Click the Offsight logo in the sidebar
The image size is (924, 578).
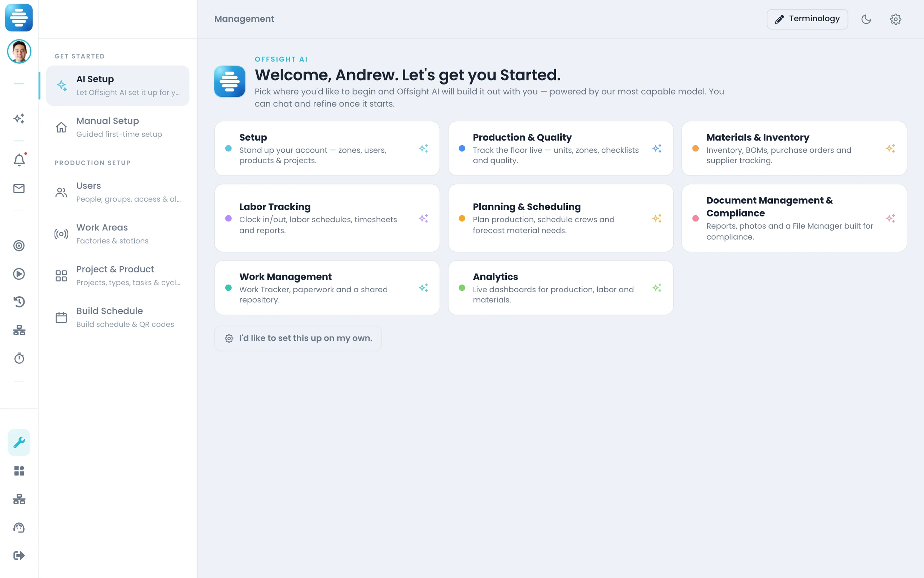pos(19,18)
